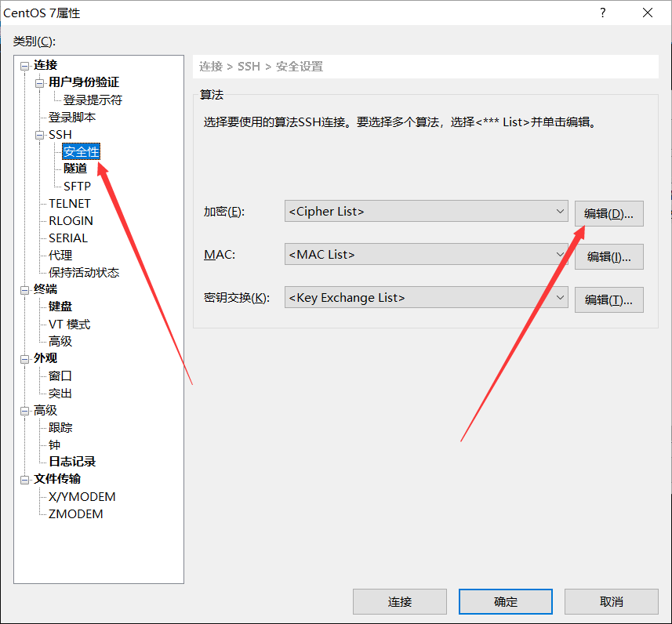Select the 安全性 item under SSH
Viewport: 672px width, 624px height.
tap(81, 151)
